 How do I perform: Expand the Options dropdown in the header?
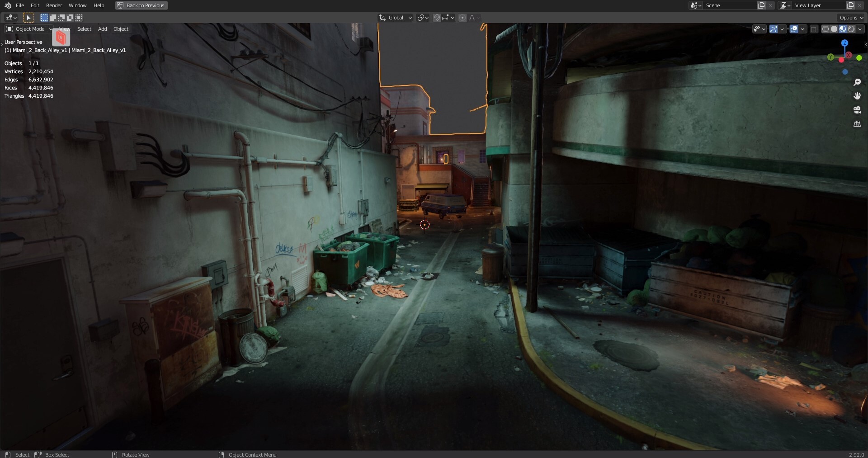point(850,17)
